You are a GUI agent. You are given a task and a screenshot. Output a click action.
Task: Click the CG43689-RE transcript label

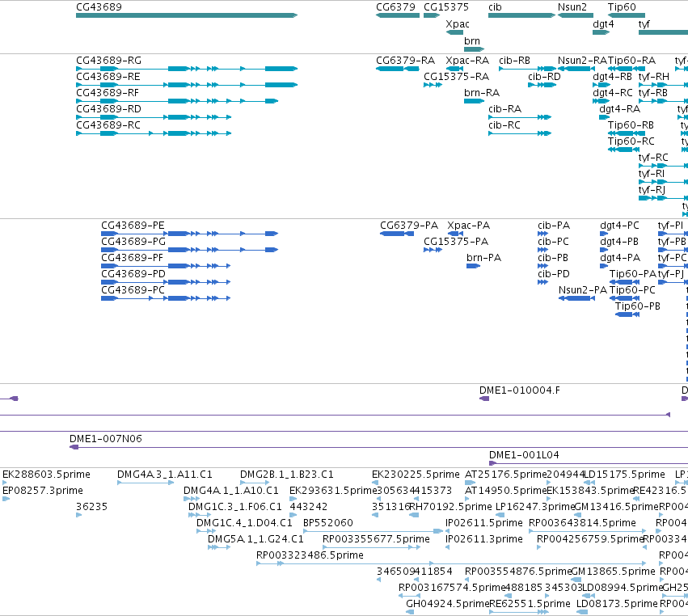pos(108,77)
